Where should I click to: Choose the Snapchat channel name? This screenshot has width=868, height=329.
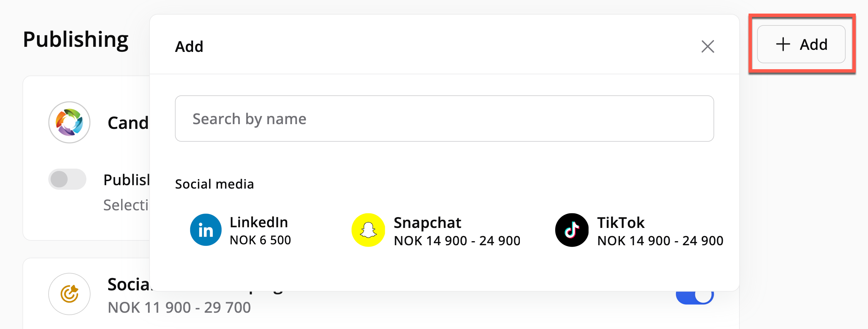(427, 223)
